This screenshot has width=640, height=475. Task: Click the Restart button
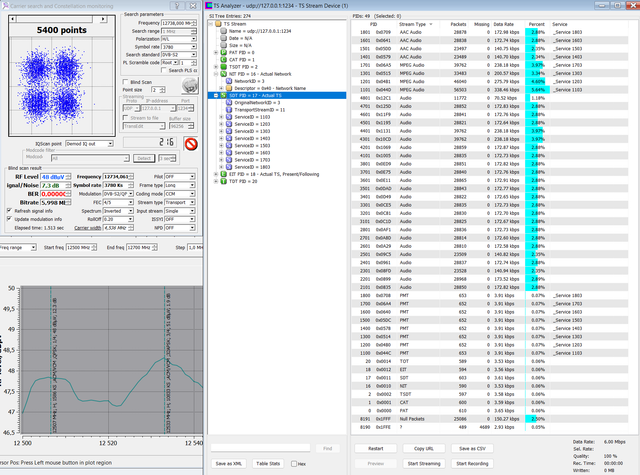376,448
